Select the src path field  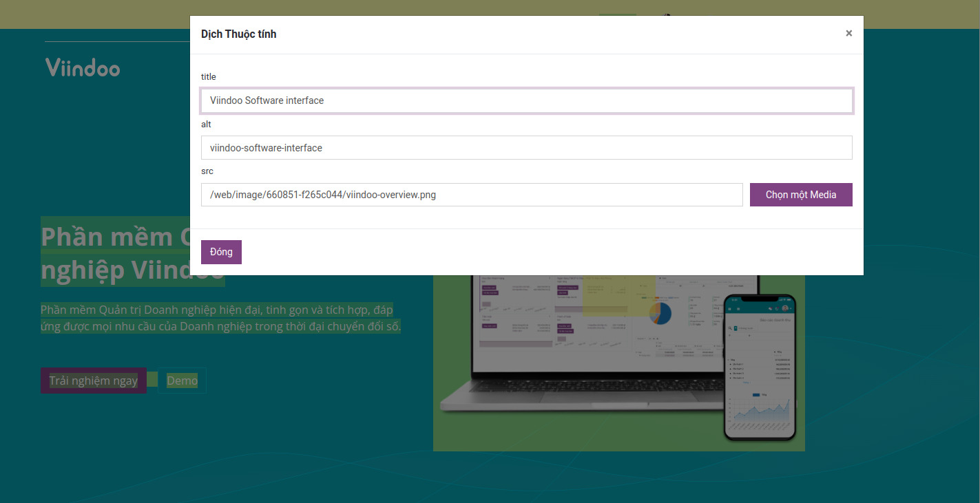pos(472,195)
